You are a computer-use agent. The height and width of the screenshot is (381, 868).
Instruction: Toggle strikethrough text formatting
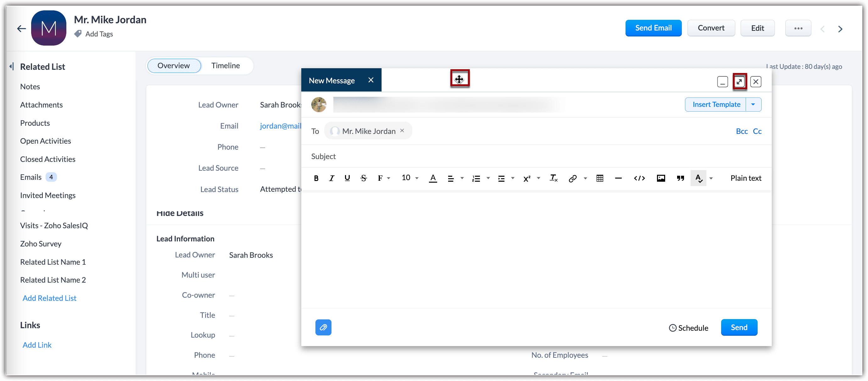(x=363, y=178)
